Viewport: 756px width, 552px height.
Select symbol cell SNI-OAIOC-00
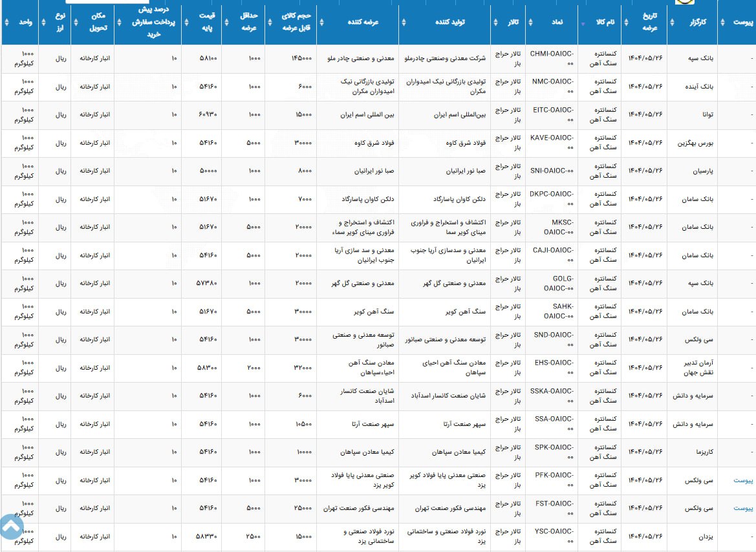552,171
